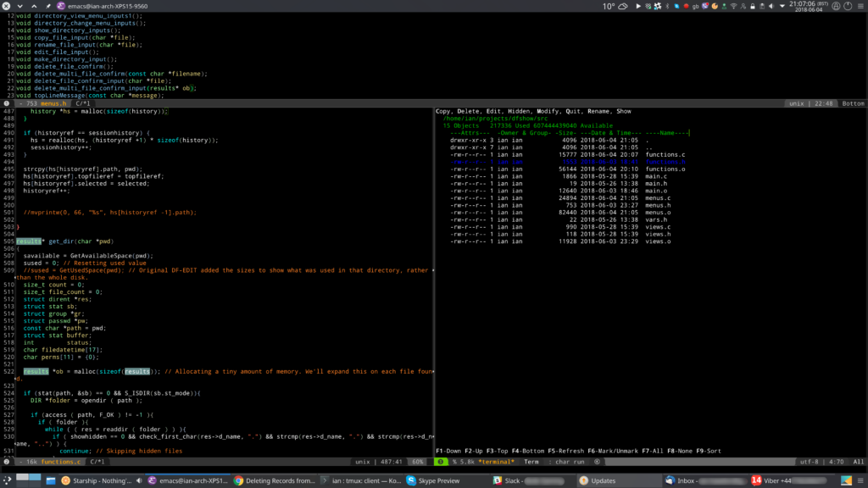Click F9-Sort to sort the files
This screenshot has width=868, height=488.
(x=709, y=450)
